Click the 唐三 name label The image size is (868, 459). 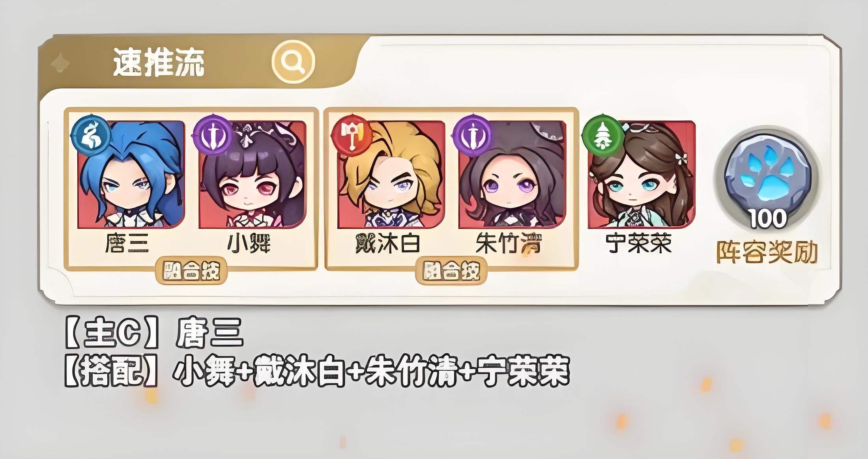click(x=127, y=243)
